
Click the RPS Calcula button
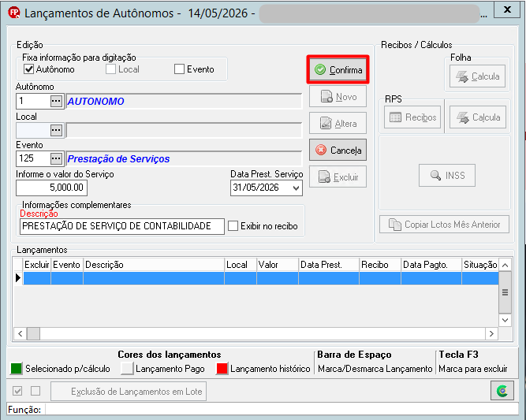[478, 117]
